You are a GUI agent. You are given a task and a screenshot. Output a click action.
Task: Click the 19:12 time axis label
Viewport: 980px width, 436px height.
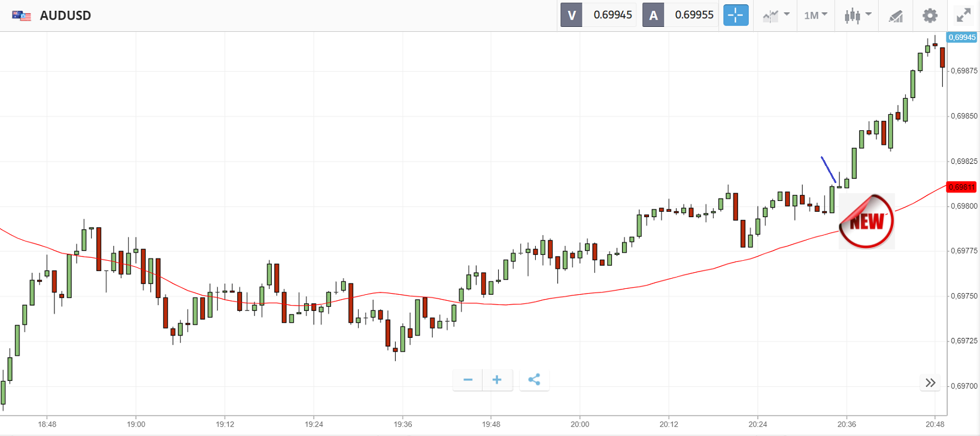225,425
